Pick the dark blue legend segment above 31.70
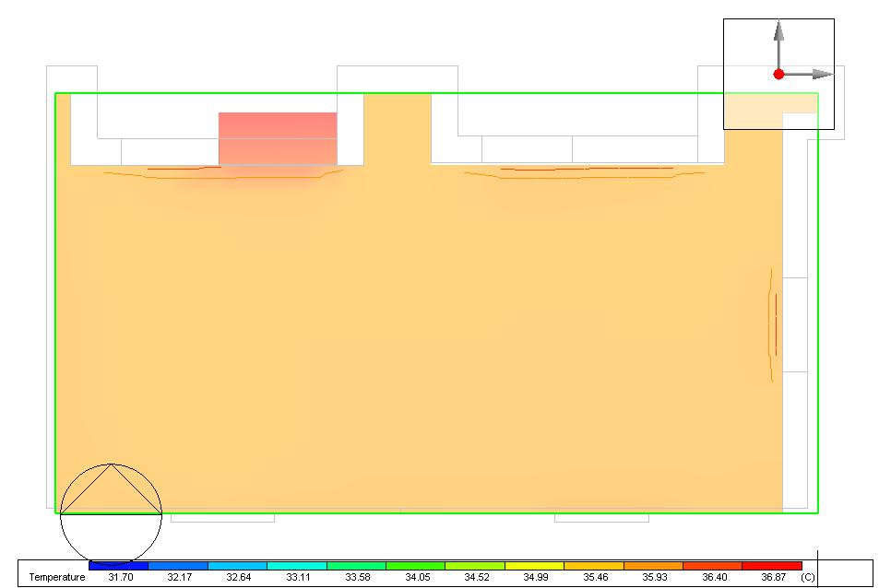 pyautogui.click(x=118, y=566)
